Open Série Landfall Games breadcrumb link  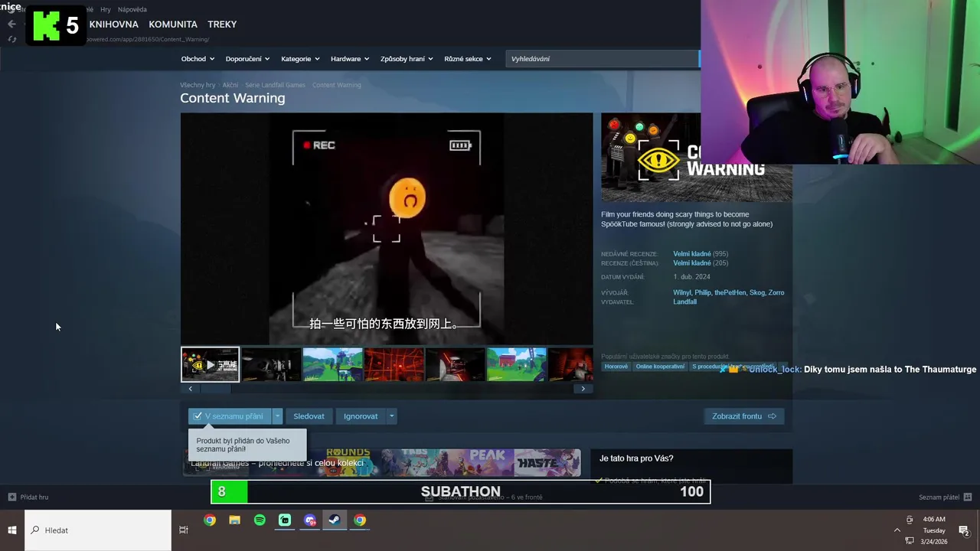pyautogui.click(x=275, y=85)
